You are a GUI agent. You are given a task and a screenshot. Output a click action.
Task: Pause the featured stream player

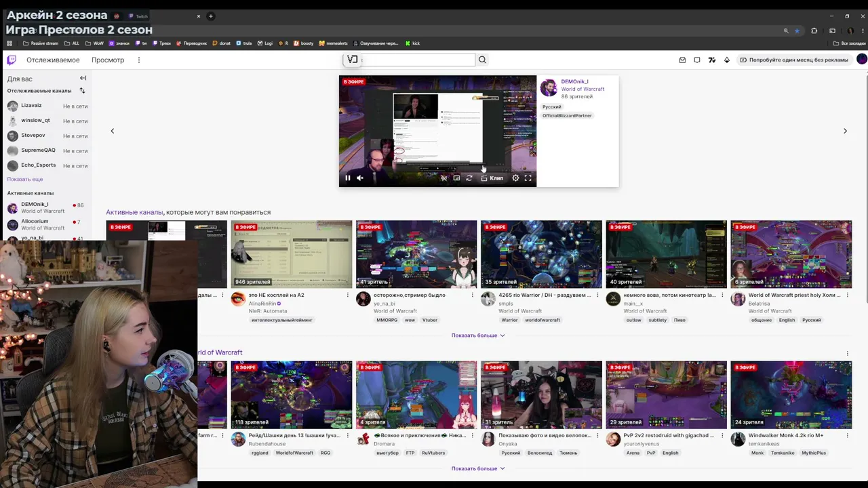pyautogui.click(x=348, y=178)
